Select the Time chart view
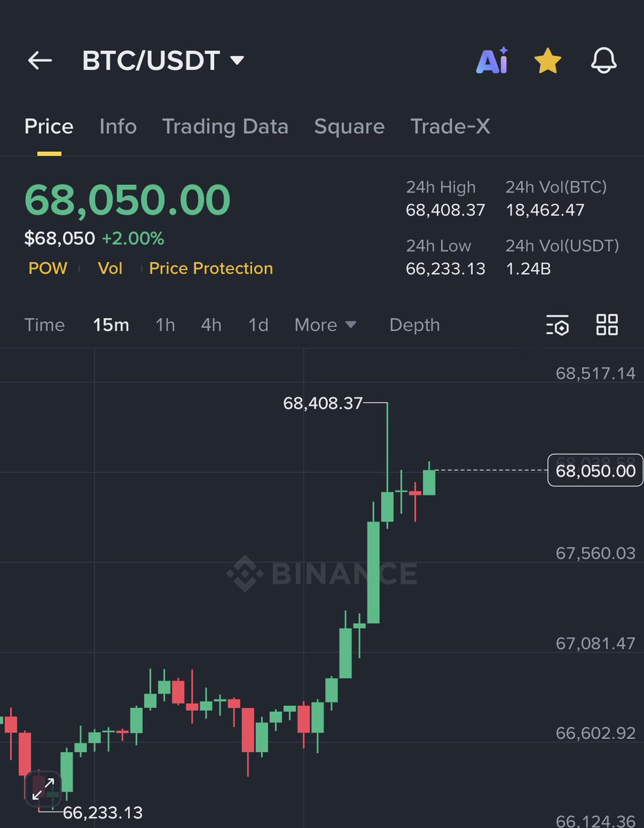 click(x=45, y=325)
